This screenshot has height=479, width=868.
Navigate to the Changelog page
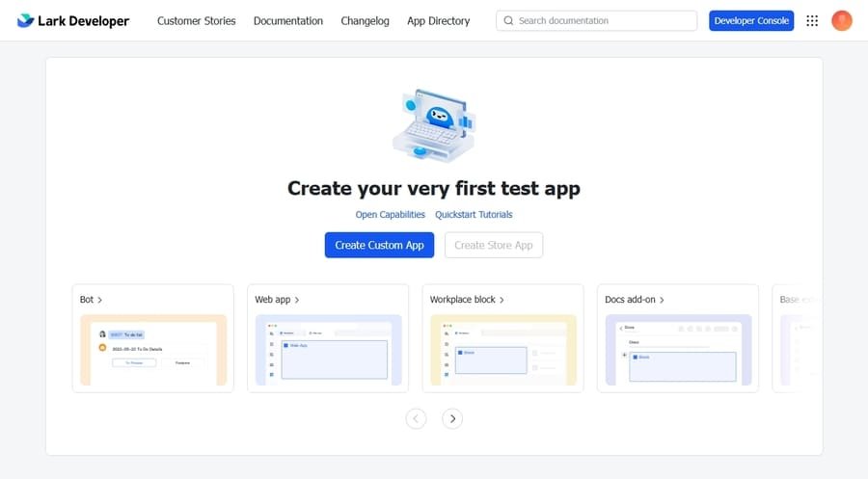click(x=365, y=20)
